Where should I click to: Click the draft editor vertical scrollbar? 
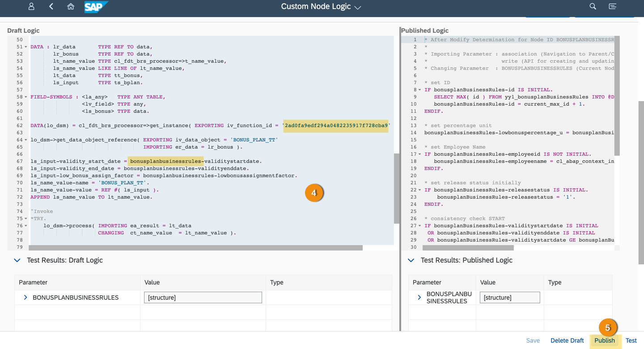click(396, 188)
